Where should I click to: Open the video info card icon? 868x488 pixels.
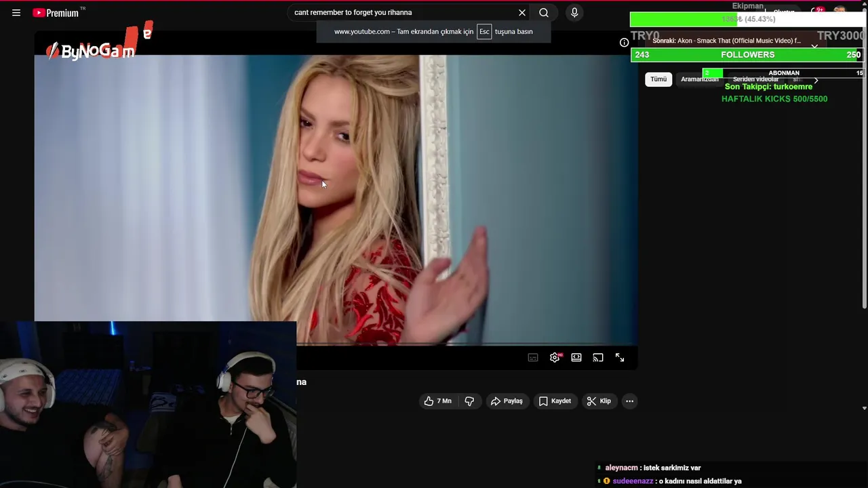[x=624, y=42]
